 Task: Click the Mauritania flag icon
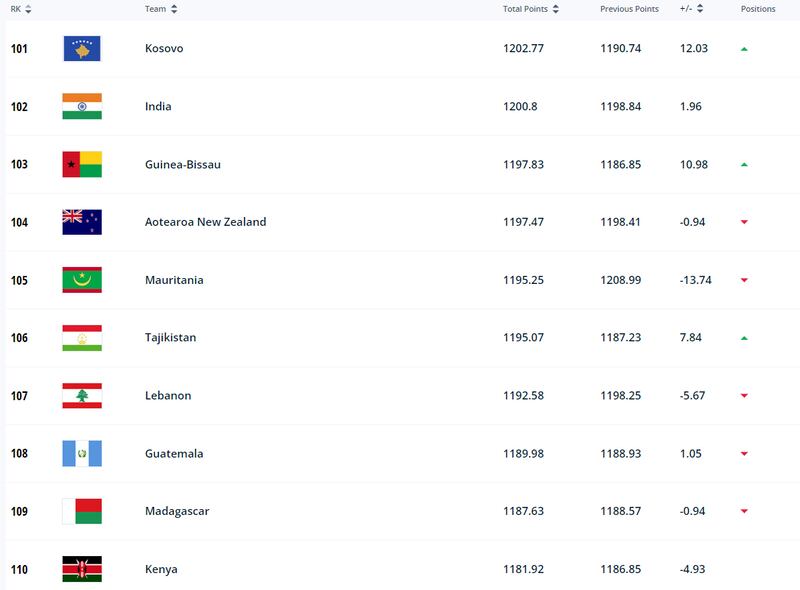[x=82, y=280]
